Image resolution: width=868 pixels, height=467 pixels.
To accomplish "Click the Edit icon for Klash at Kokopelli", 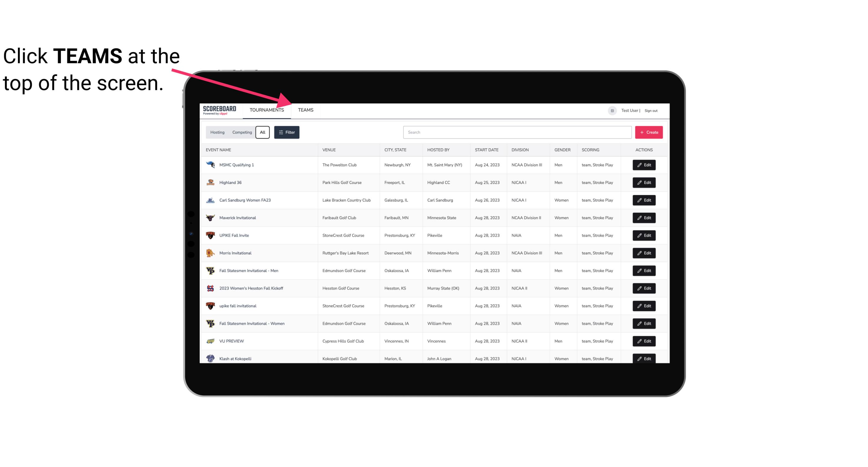I will 644,358.
